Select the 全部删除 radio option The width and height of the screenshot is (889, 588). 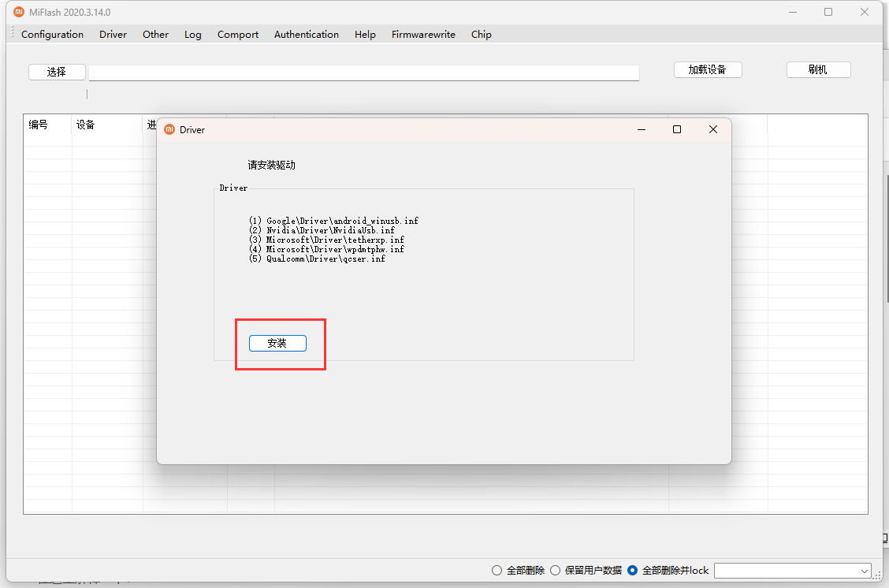click(x=519, y=571)
